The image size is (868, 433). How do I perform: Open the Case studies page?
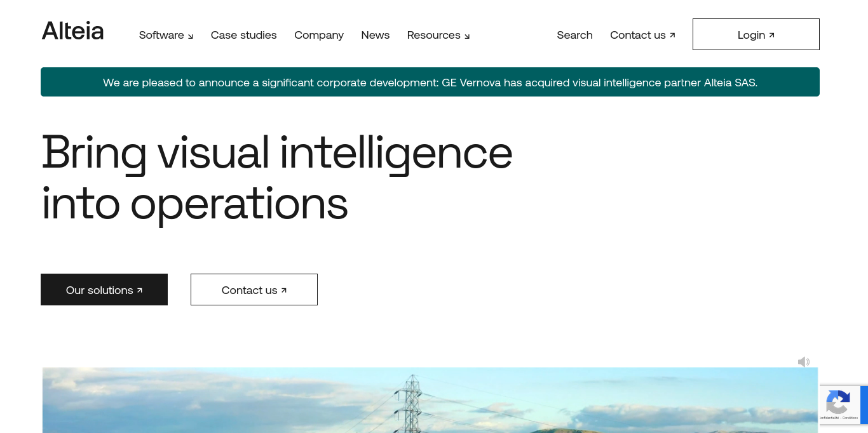(x=243, y=35)
